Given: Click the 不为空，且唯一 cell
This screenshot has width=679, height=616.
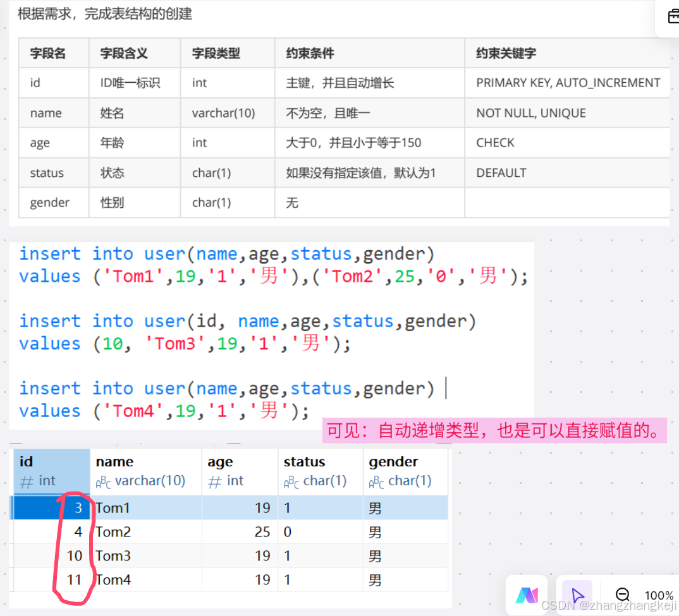Looking at the screenshot, I should [369, 113].
